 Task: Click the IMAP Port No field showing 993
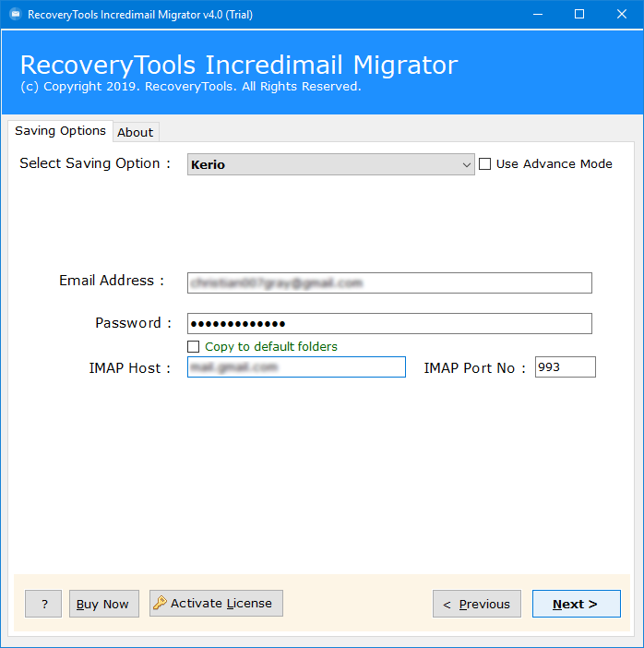tap(565, 367)
